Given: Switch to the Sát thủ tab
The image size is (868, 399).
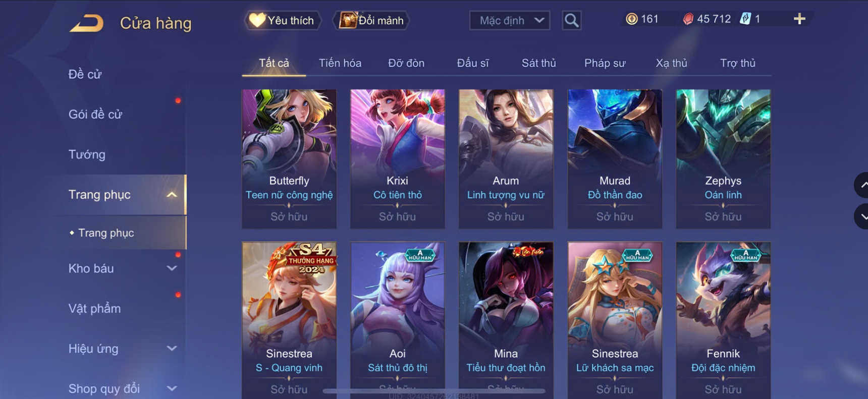Looking at the screenshot, I should (x=538, y=63).
